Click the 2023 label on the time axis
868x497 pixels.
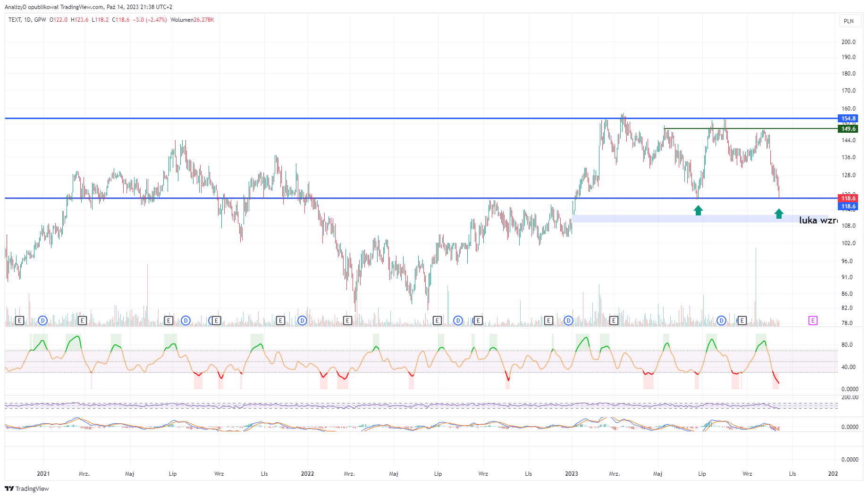(x=572, y=474)
